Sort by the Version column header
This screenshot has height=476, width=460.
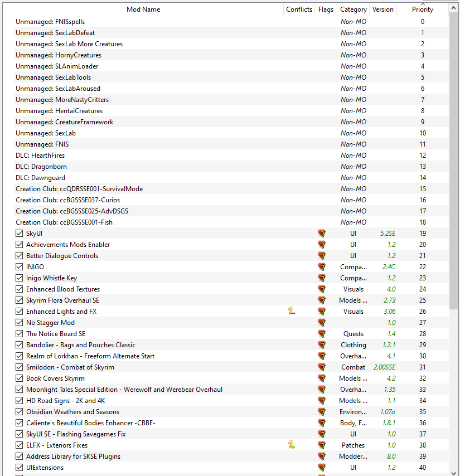[x=383, y=9]
